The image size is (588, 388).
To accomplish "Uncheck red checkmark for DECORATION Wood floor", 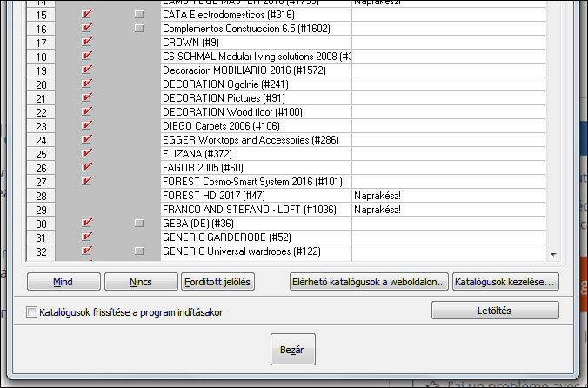I will (x=87, y=111).
